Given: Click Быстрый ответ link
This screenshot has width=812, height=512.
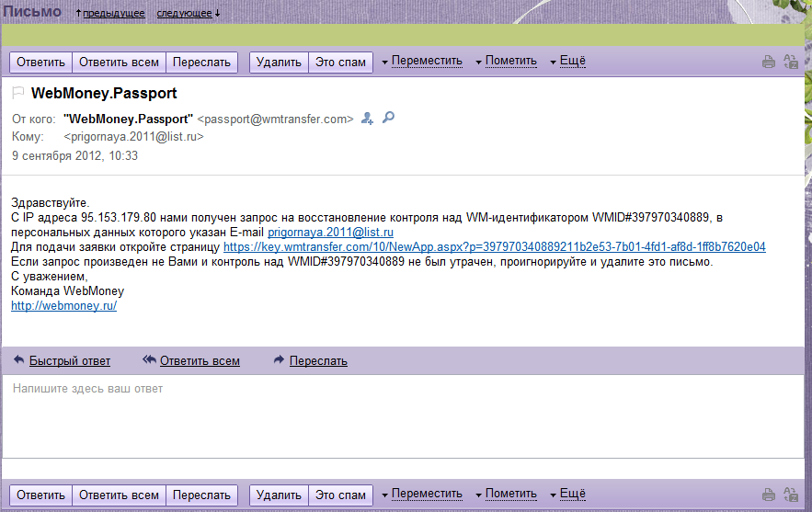Looking at the screenshot, I should pos(70,361).
